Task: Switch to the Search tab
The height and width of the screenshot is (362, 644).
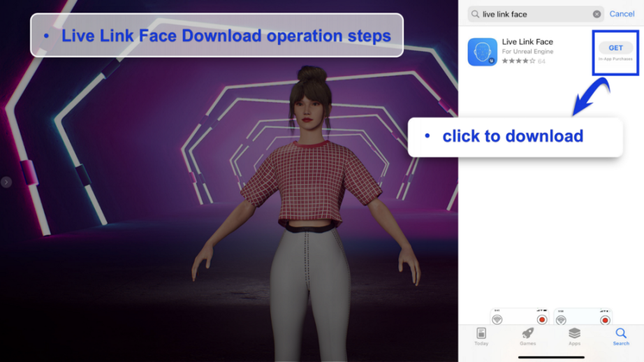Action: click(x=621, y=336)
